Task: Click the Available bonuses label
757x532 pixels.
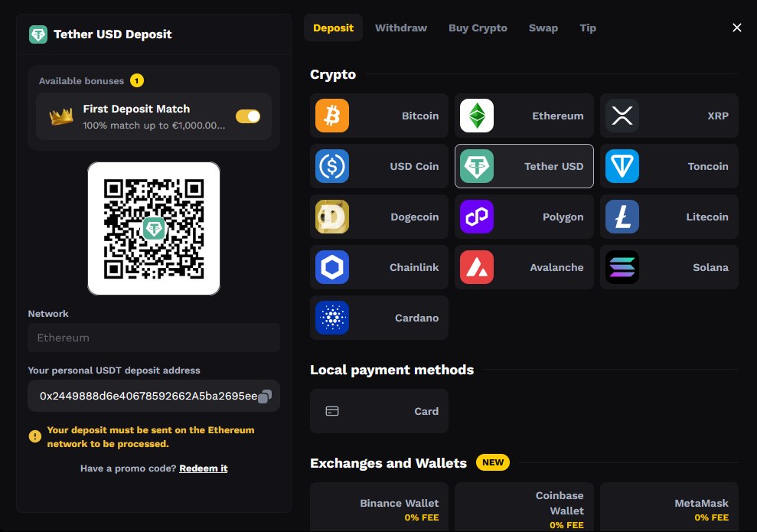Action: pyautogui.click(x=82, y=81)
